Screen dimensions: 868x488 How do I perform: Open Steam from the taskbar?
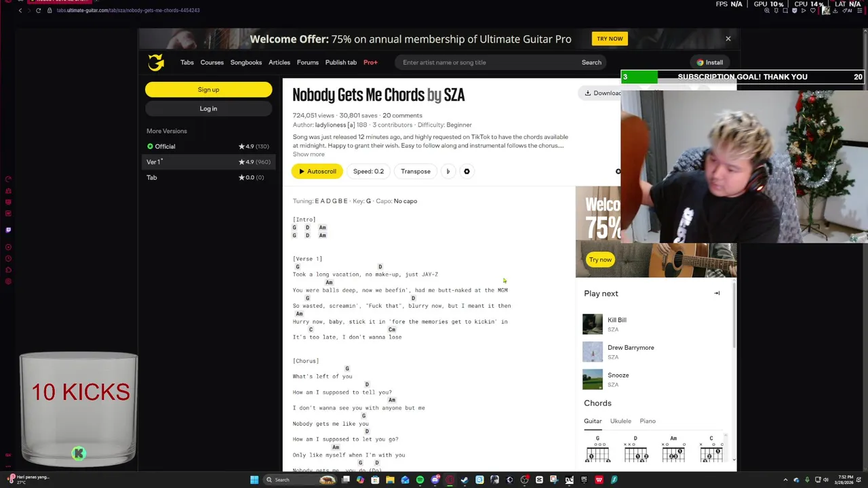coord(464,480)
